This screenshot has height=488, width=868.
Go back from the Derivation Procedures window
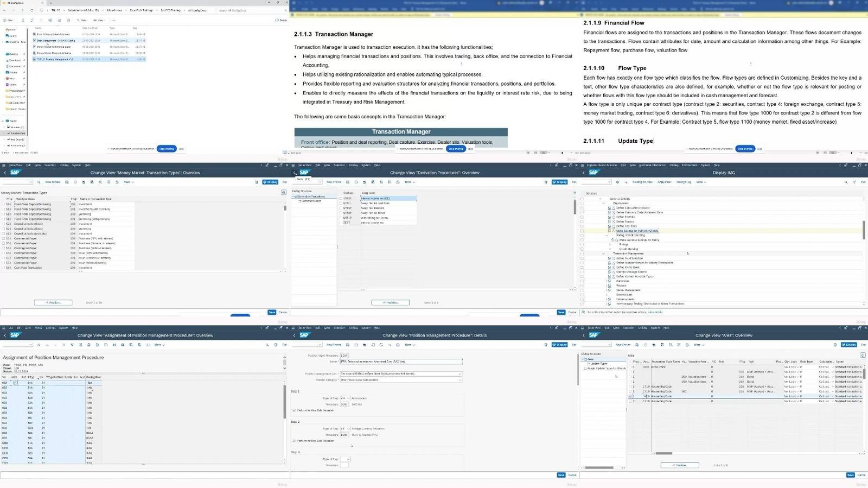[x=295, y=173]
